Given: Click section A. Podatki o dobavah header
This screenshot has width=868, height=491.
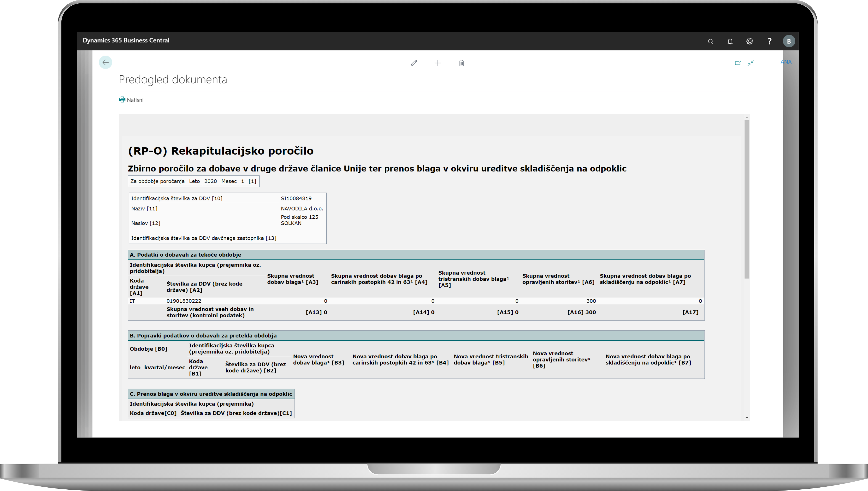Looking at the screenshot, I should click(x=416, y=255).
